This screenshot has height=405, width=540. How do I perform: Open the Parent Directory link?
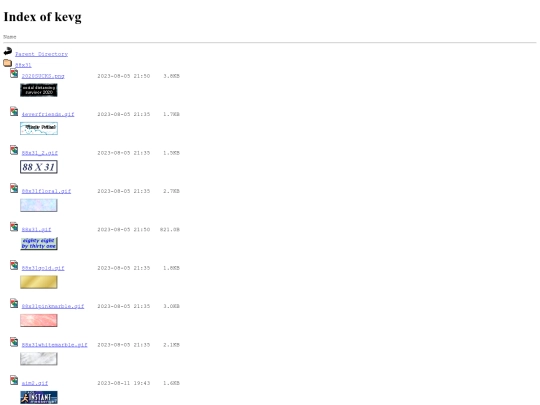pos(41,54)
